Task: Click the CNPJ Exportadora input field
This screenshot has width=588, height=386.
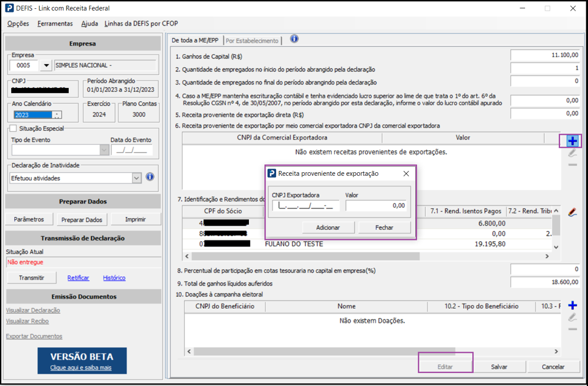Action: click(x=306, y=205)
